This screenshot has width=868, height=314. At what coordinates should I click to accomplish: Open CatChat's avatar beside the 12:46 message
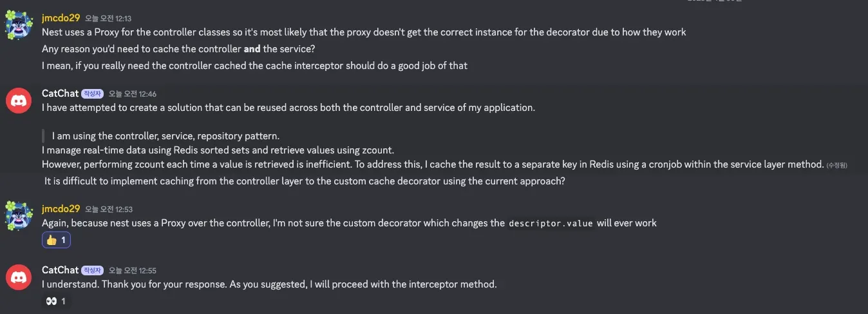pos(19,101)
